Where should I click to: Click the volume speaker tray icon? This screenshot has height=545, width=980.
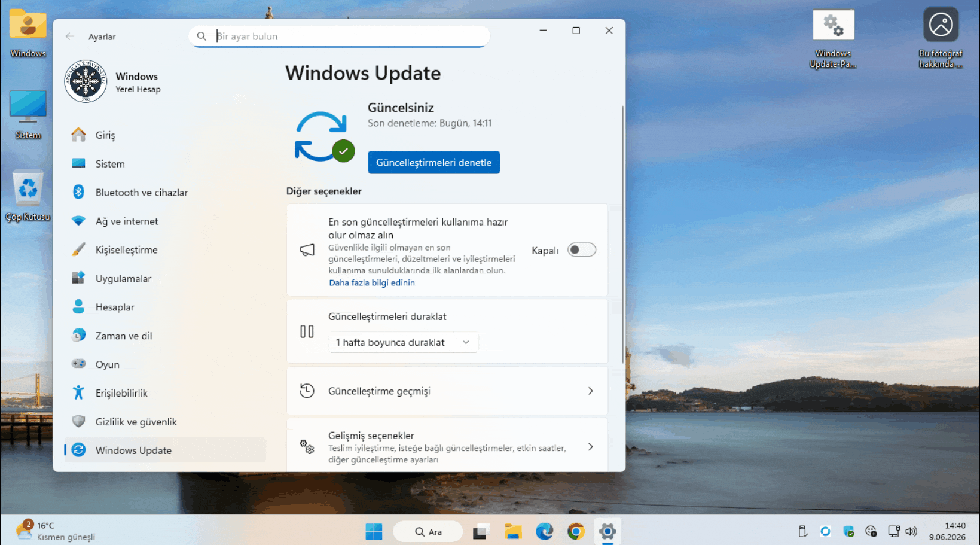[911, 531]
